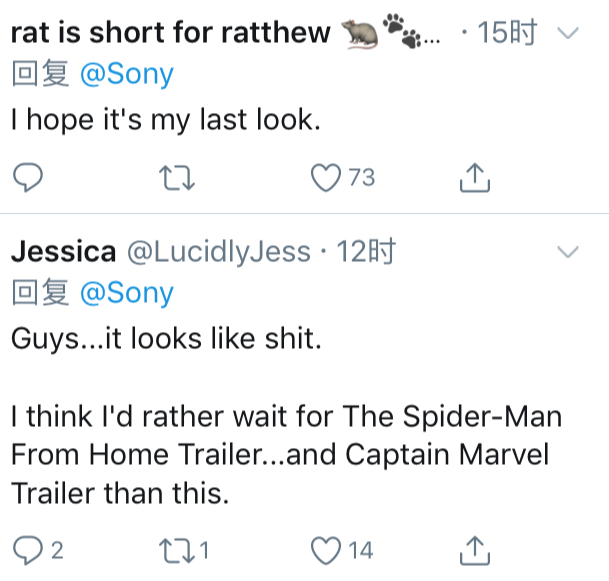Retweet the 'I hope it's my last look' tweet
609x581 pixels.
pyautogui.click(x=177, y=178)
